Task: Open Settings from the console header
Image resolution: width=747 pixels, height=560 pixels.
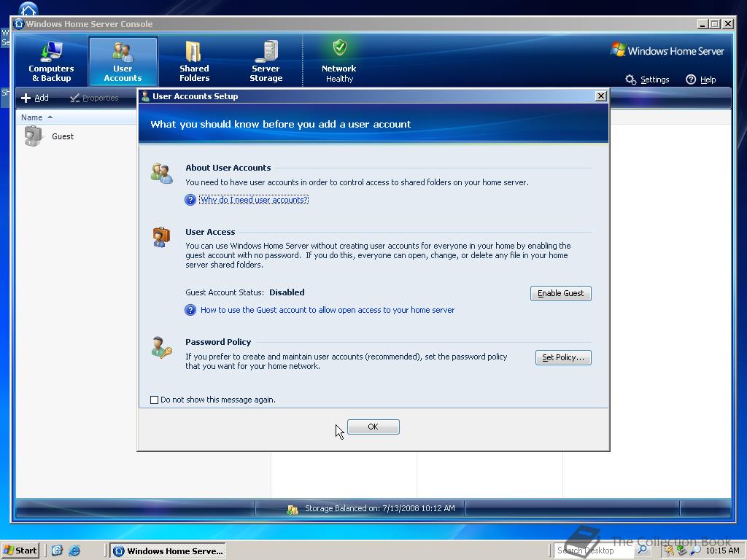Action: [x=648, y=79]
